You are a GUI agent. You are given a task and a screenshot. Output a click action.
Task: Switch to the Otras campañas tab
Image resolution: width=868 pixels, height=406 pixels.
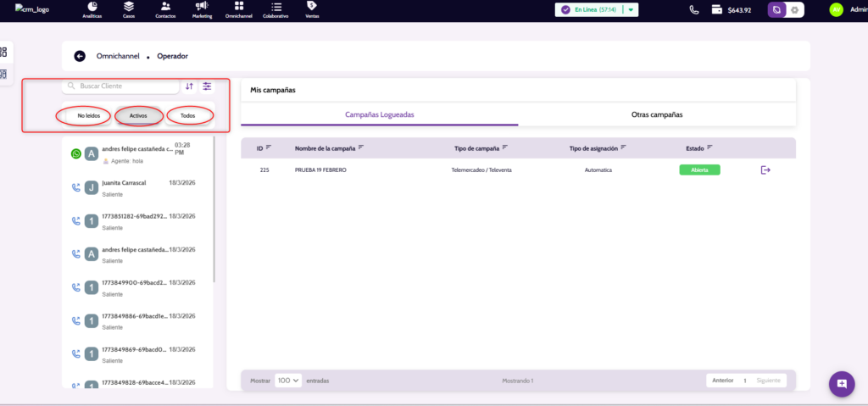[656, 114]
